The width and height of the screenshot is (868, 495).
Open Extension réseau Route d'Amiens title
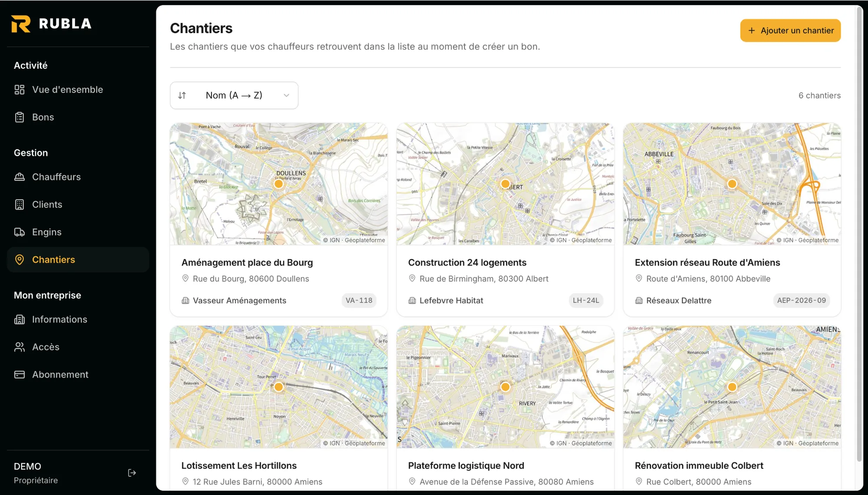click(707, 262)
